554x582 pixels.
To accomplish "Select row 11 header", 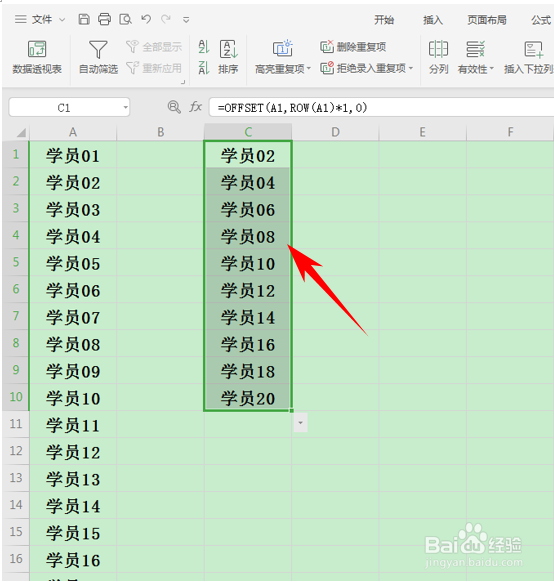I will [16, 424].
